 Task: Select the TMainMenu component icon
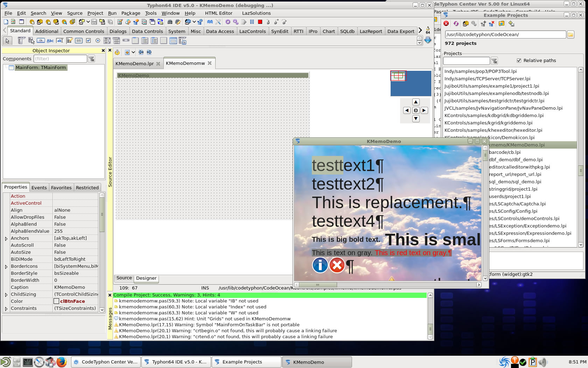(x=22, y=41)
